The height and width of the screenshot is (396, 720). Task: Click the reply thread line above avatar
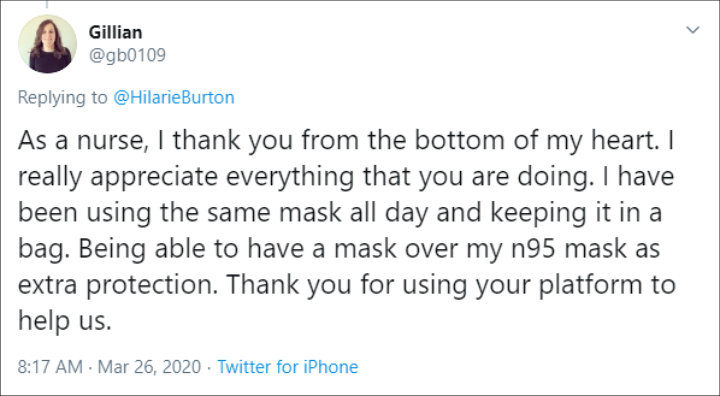(x=47, y=4)
